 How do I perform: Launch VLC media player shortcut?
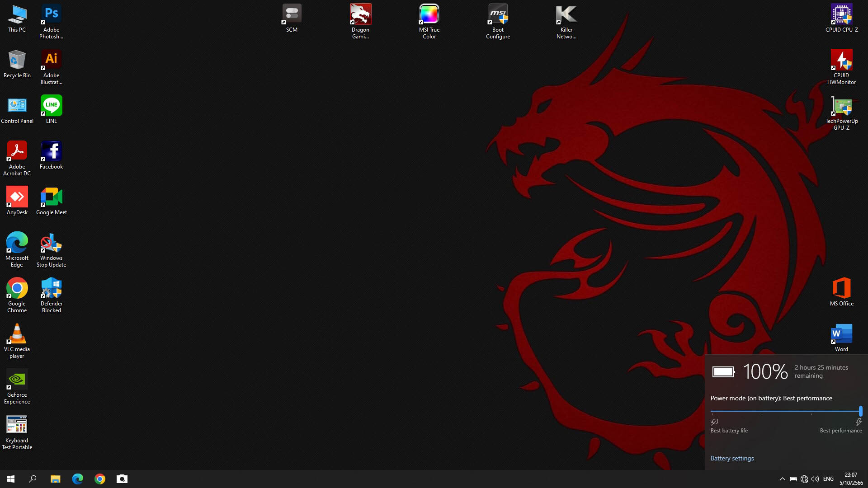click(x=17, y=341)
